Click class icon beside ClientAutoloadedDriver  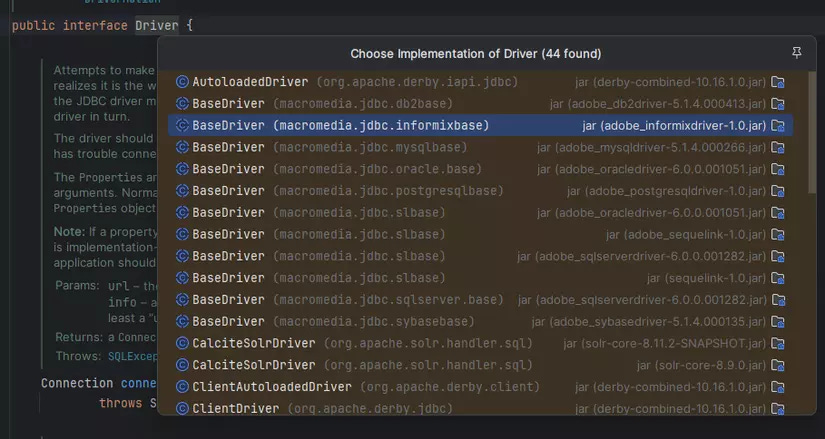pos(182,386)
